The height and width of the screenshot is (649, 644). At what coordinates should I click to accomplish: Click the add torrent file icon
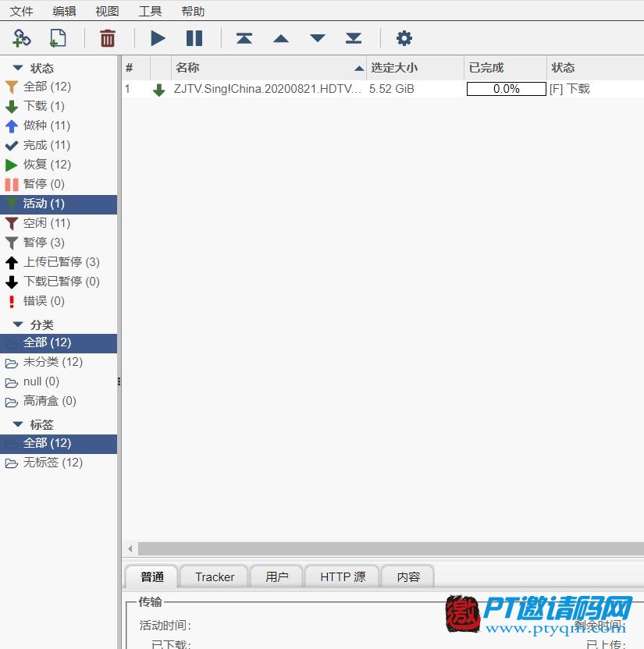point(58,38)
